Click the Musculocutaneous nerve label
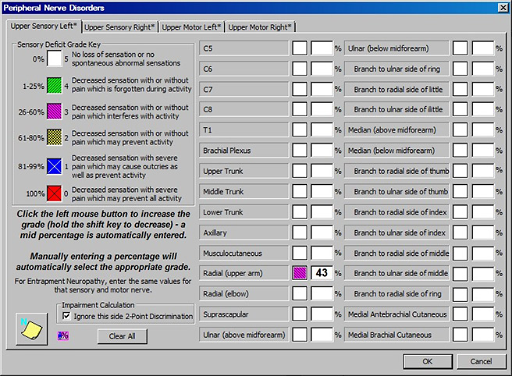Image resolution: width=512 pixels, height=376 pixels. tap(244, 253)
